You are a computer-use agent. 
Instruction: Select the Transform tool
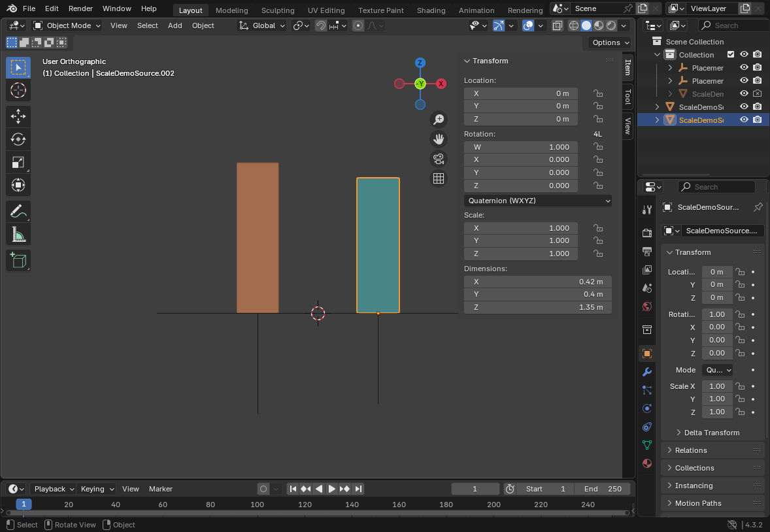click(18, 185)
